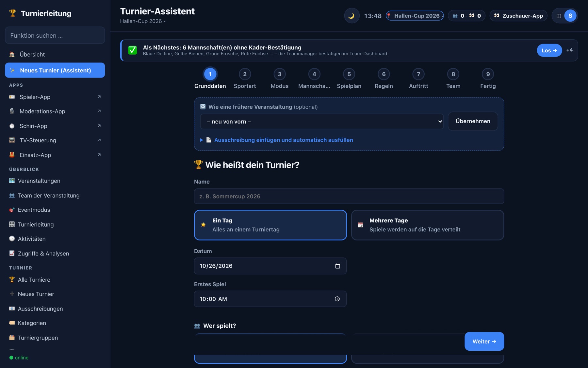Open the Hallen-Cup 2026 event selector

point(415,16)
